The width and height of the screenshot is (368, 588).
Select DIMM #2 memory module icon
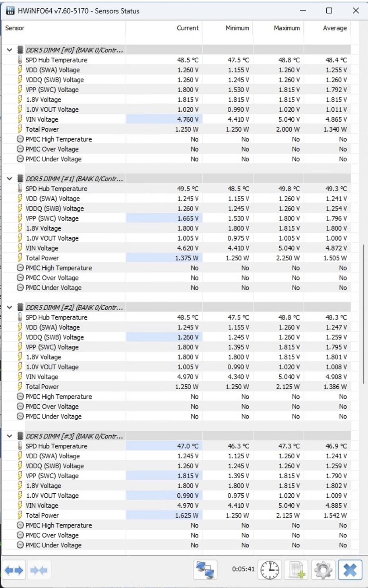(20, 308)
